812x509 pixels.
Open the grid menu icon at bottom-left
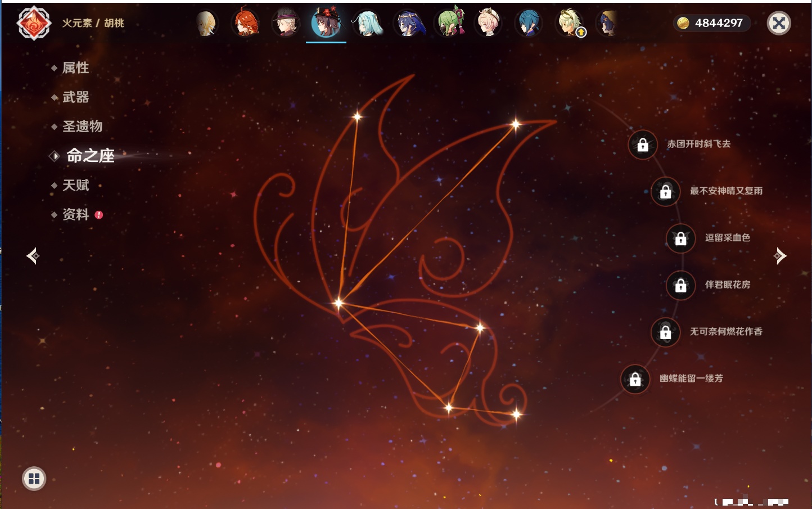[34, 479]
